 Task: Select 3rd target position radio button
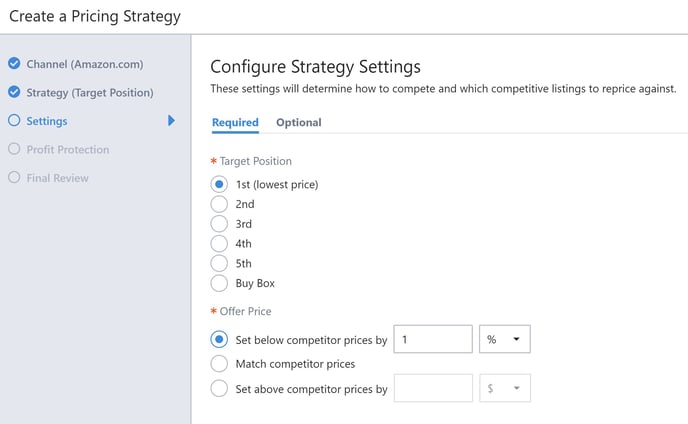[220, 224]
